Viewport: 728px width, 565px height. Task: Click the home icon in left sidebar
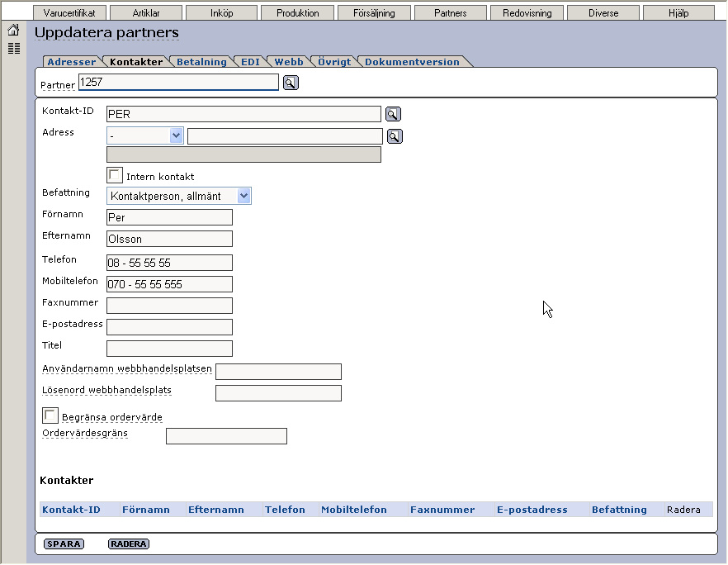pyautogui.click(x=13, y=31)
